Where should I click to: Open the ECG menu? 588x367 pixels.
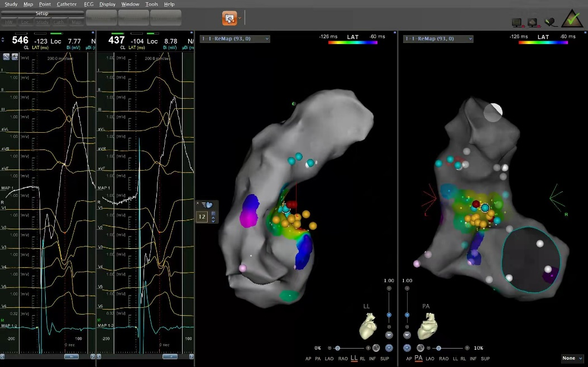pos(89,4)
